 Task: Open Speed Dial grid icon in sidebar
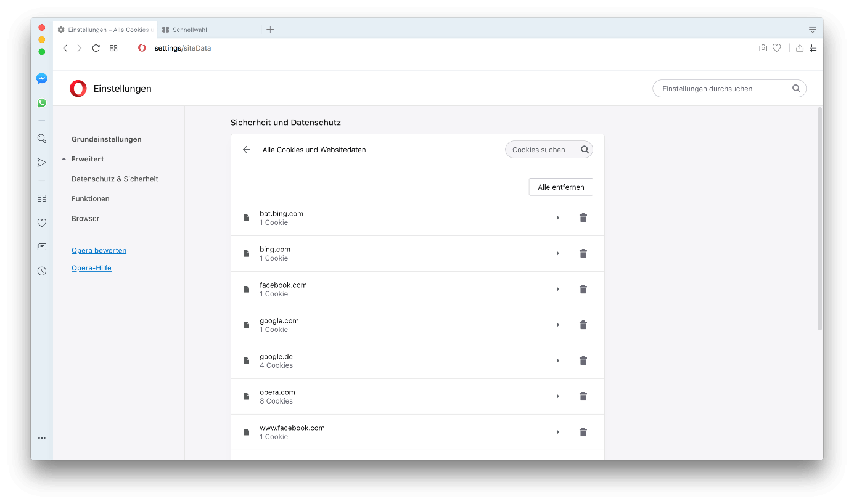coord(42,198)
